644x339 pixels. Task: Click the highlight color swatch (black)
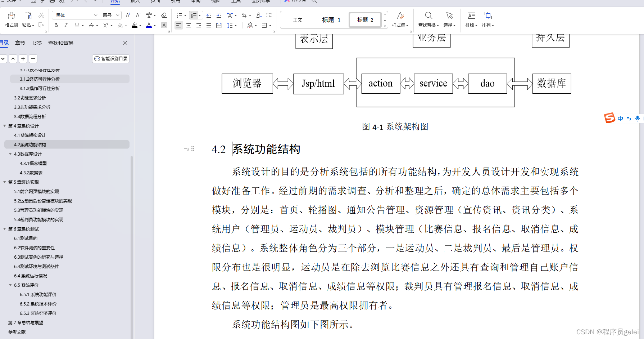tap(135, 25)
